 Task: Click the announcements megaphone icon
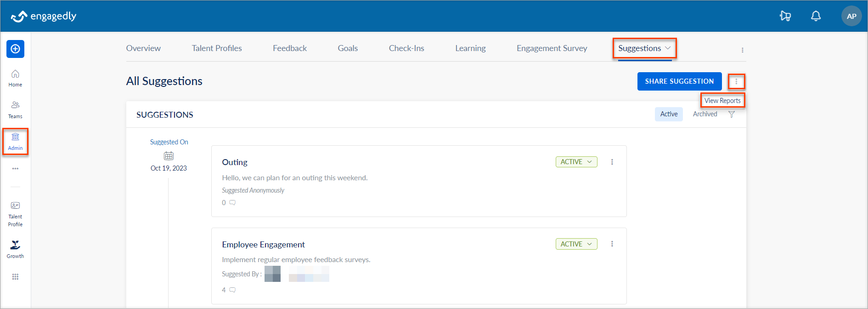[x=785, y=16]
